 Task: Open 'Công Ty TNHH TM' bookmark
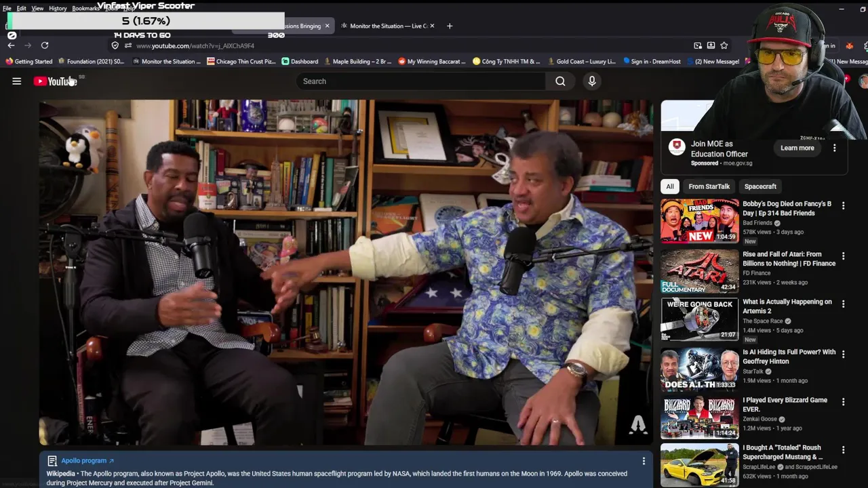[x=507, y=61]
